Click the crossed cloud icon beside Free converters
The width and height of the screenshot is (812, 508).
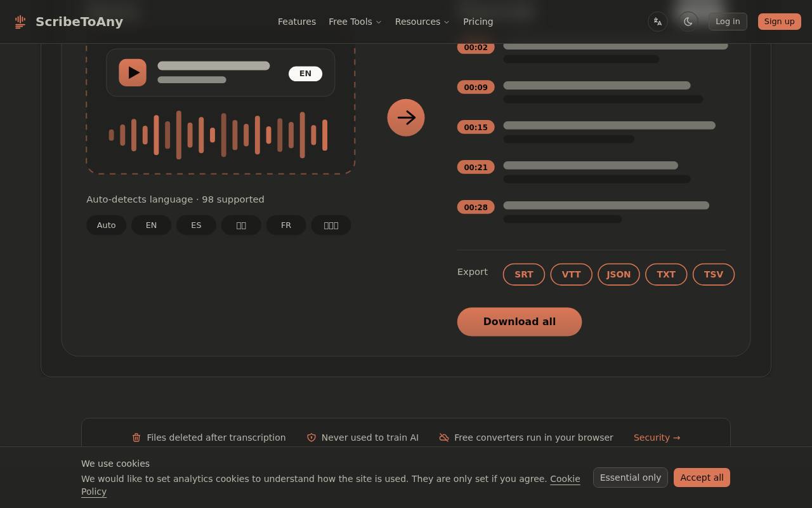coord(444,438)
